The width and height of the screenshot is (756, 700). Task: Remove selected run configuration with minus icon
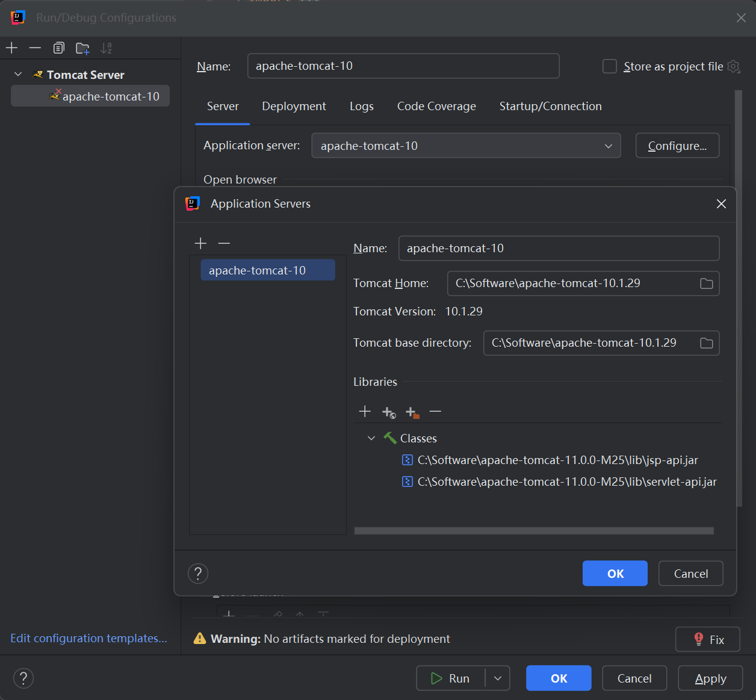[35, 48]
